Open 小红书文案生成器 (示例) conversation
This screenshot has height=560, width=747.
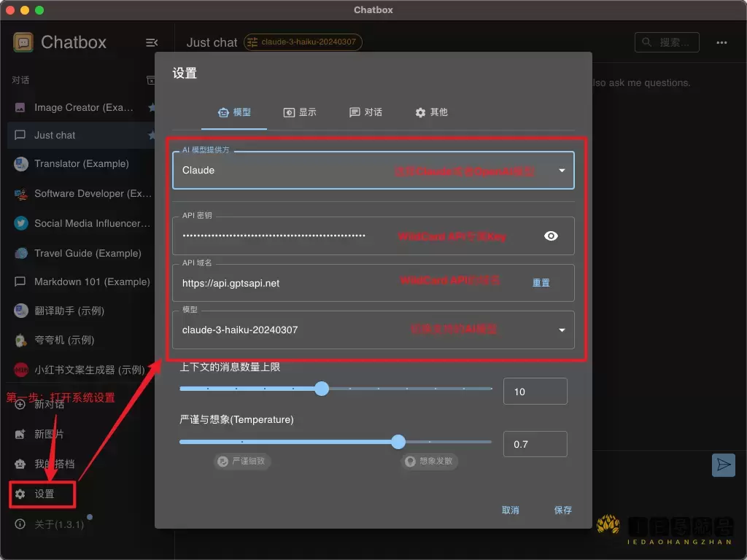click(x=81, y=370)
